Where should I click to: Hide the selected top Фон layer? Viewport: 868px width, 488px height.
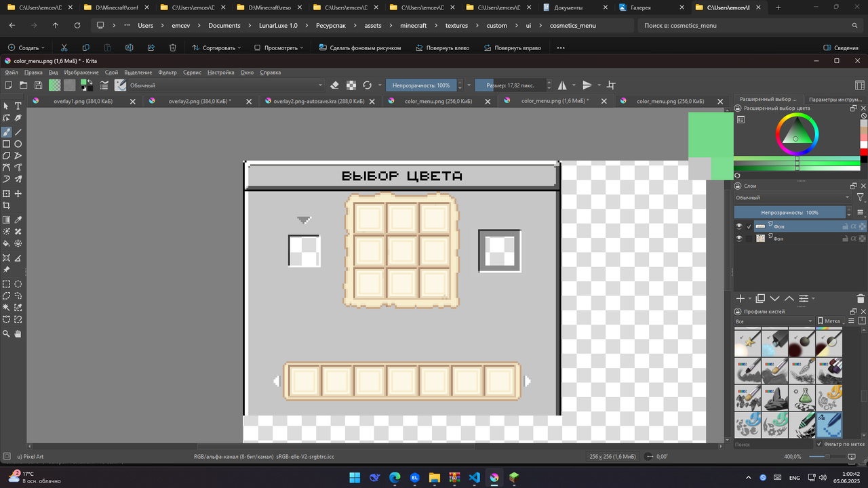tap(739, 226)
